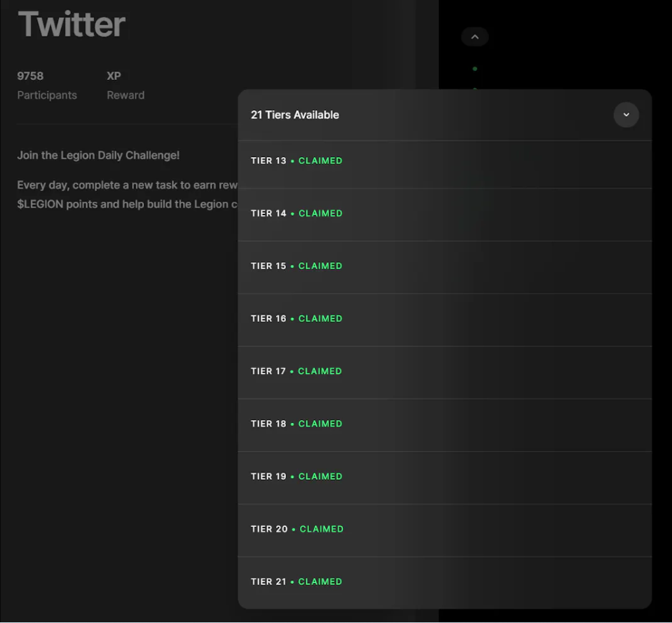This screenshot has height=623, width=672.
Task: Click the 9758 participants count
Action: tap(30, 76)
